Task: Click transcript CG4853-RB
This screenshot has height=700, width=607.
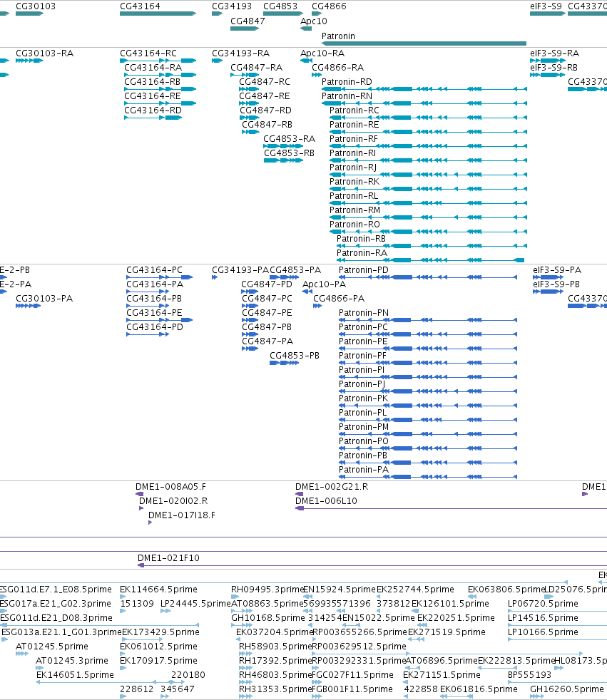Action: pyautogui.click(x=289, y=153)
